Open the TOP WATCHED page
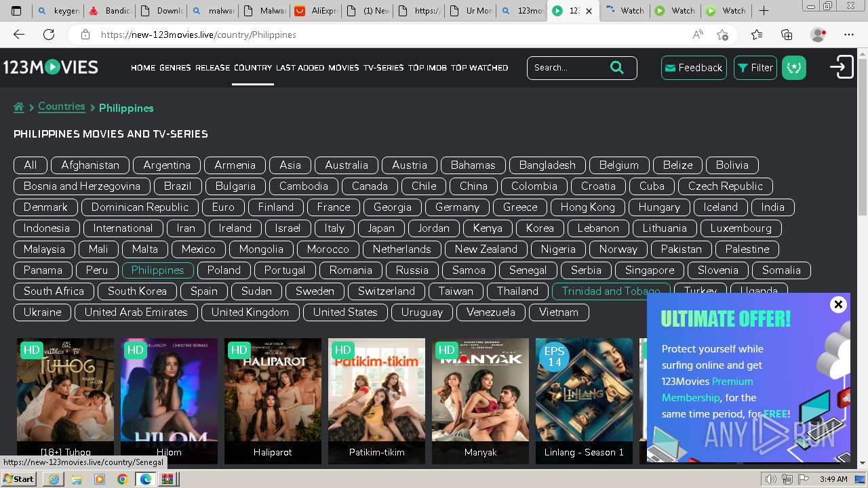 [479, 68]
